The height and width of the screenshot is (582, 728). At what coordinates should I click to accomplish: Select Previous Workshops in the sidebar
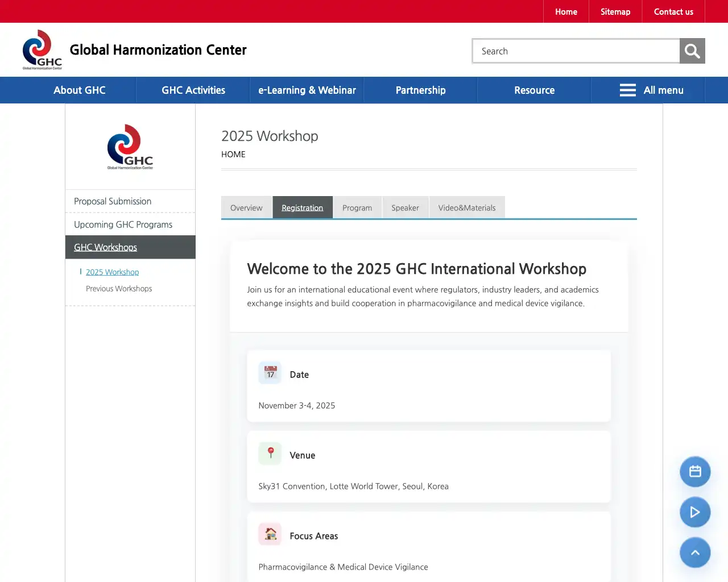tap(119, 289)
